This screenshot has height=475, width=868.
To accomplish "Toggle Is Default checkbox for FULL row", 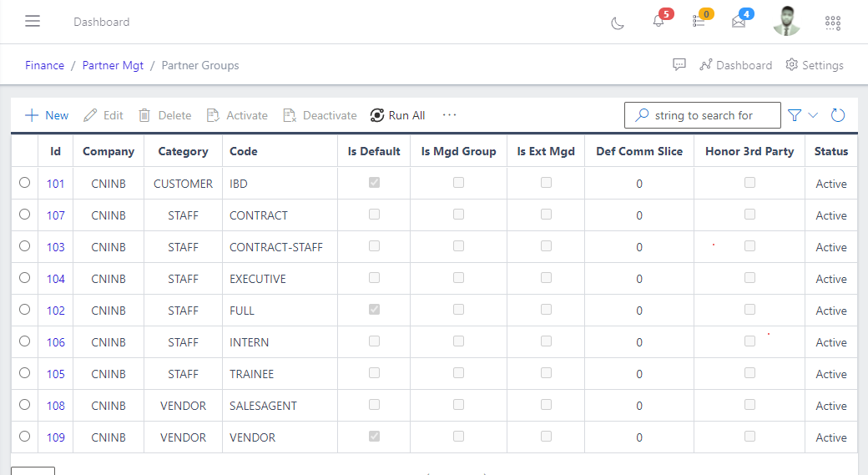I will [x=374, y=309].
